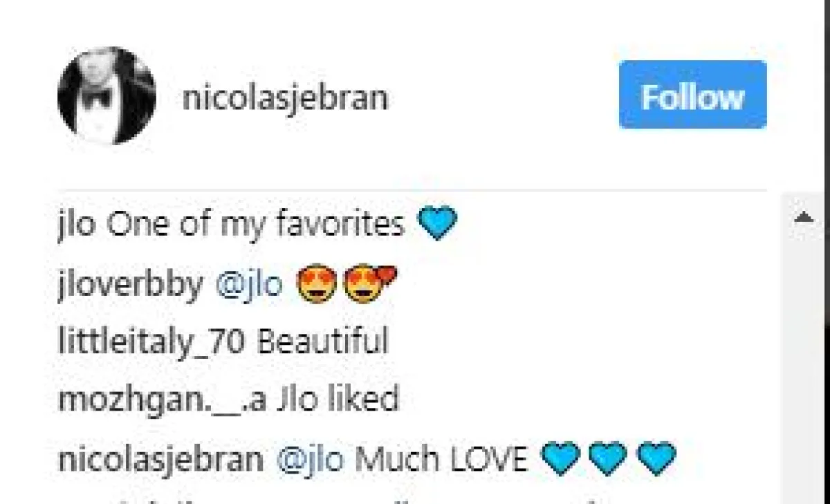
Task: Click the middle blue heart after Much LOVE
Action: coord(607,459)
